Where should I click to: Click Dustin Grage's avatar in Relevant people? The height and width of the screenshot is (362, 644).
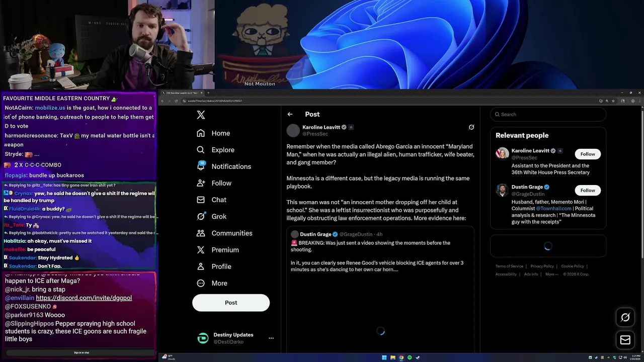pos(502,190)
